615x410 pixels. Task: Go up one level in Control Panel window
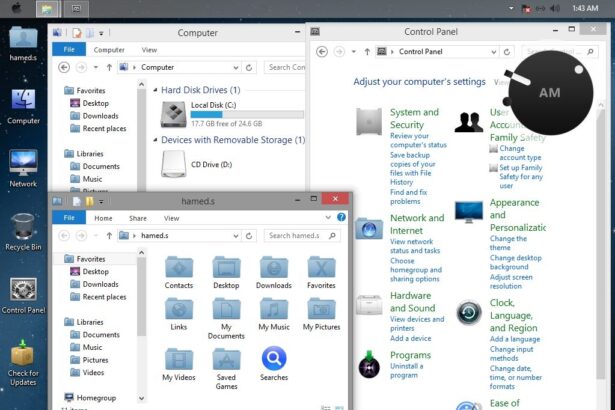pyautogui.click(x=367, y=51)
